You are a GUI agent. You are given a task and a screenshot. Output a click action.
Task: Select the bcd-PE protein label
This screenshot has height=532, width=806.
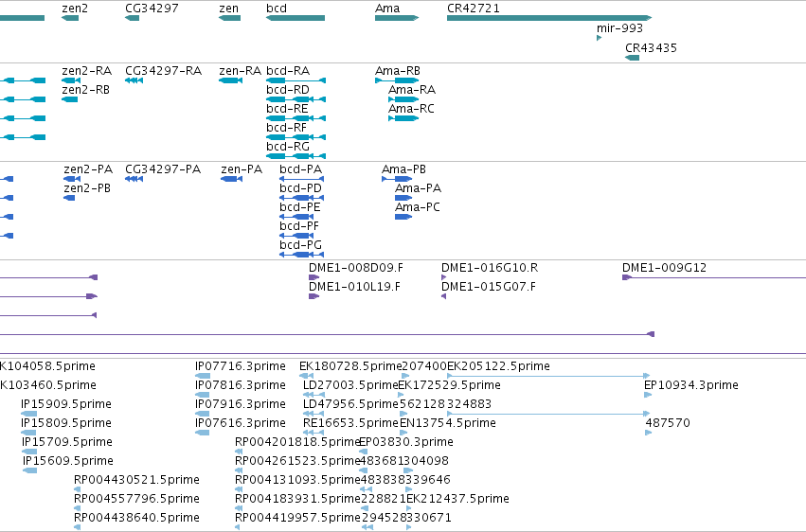[299, 207]
